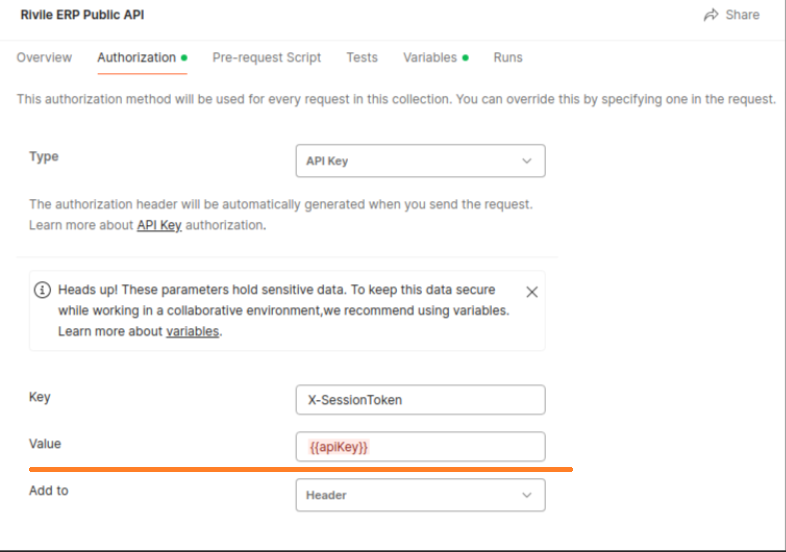Open the variables help link

(192, 332)
